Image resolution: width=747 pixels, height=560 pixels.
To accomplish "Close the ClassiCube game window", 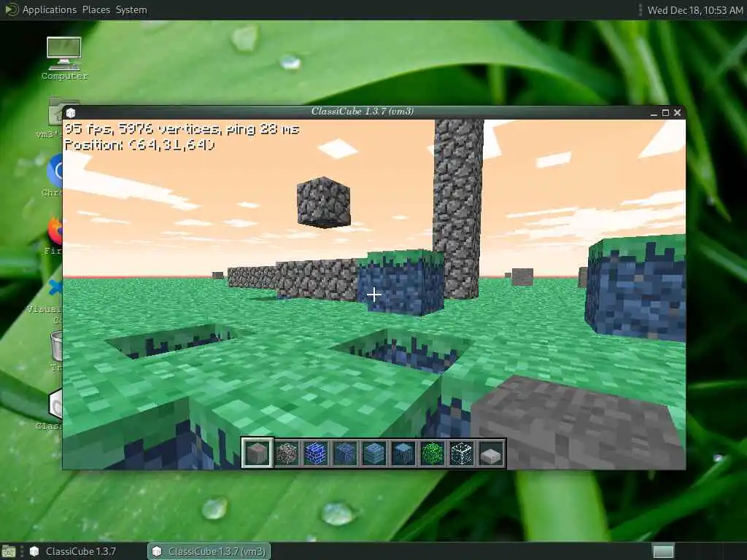I will [678, 113].
